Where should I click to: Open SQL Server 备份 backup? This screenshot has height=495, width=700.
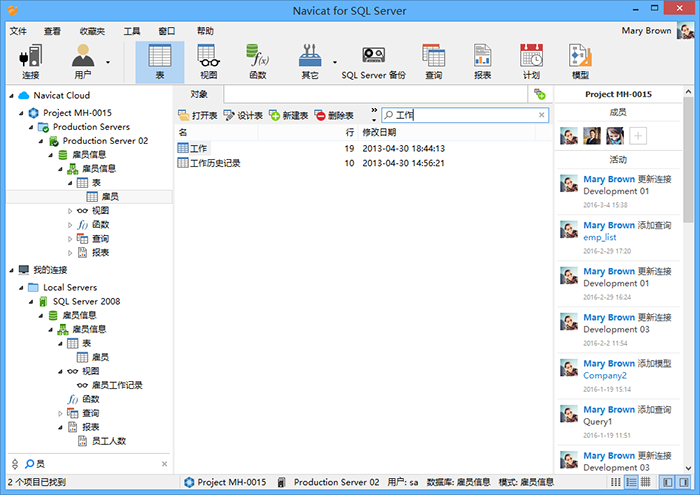[x=373, y=62]
